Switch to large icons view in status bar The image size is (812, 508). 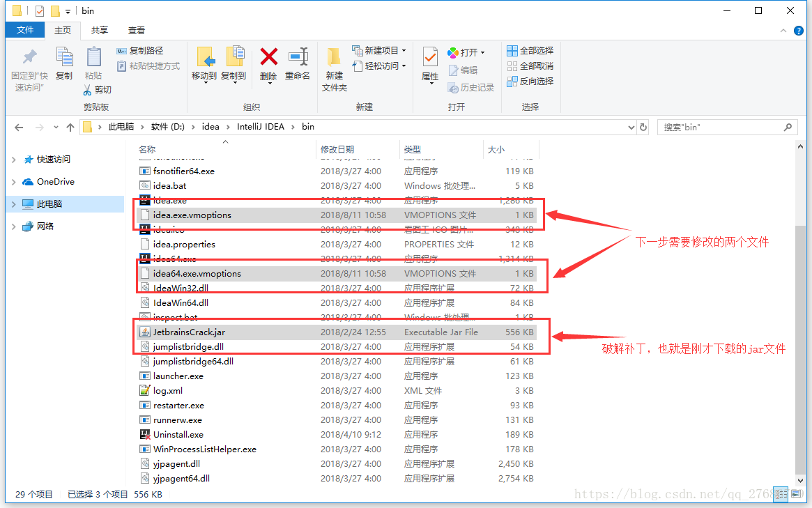pyautogui.click(x=797, y=494)
